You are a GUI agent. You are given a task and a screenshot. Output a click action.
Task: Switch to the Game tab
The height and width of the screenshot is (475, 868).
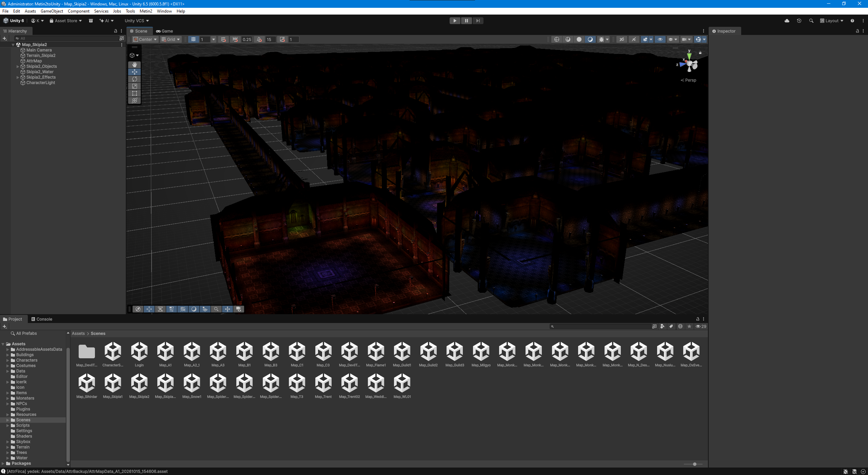164,31
